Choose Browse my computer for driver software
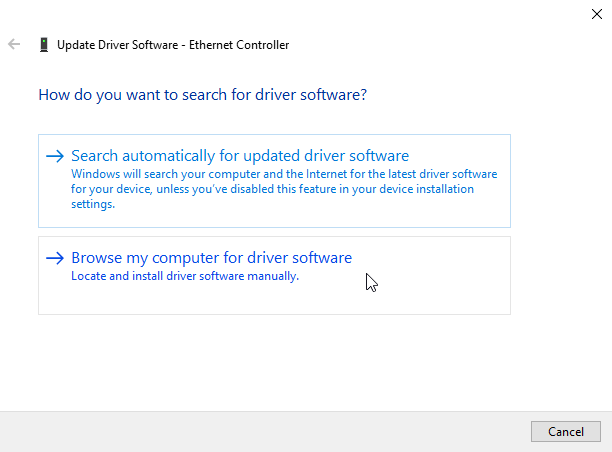This screenshot has height=452, width=612. 274,275
